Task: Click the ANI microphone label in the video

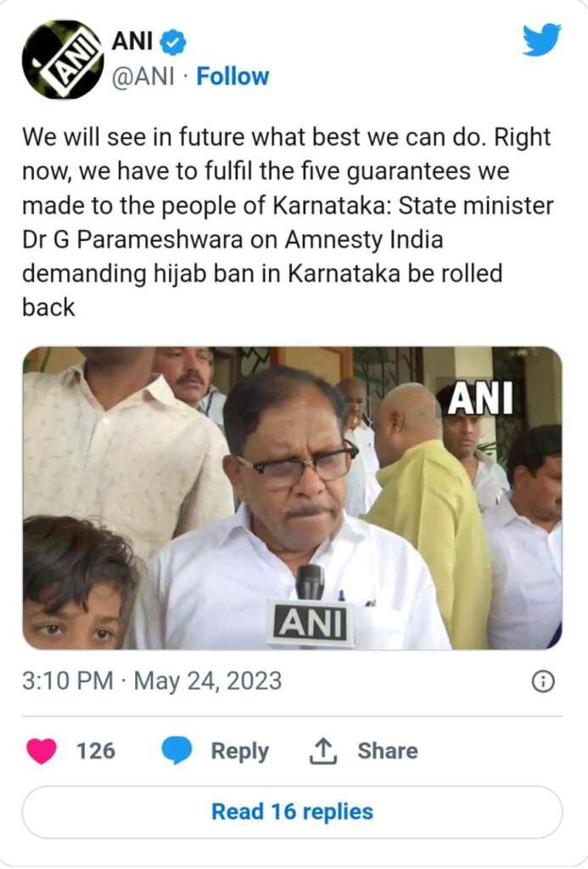Action: [x=311, y=623]
